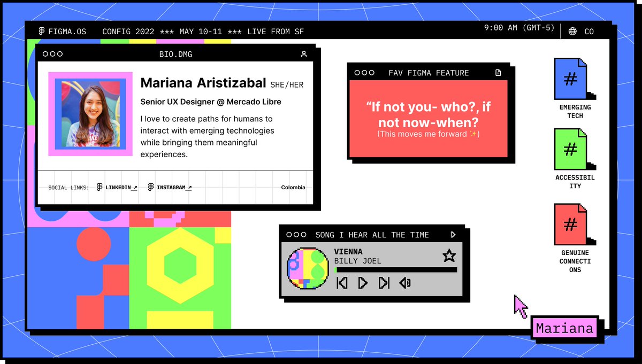The image size is (642, 364).
Task: Open the Instagram social link
Action: (x=174, y=188)
